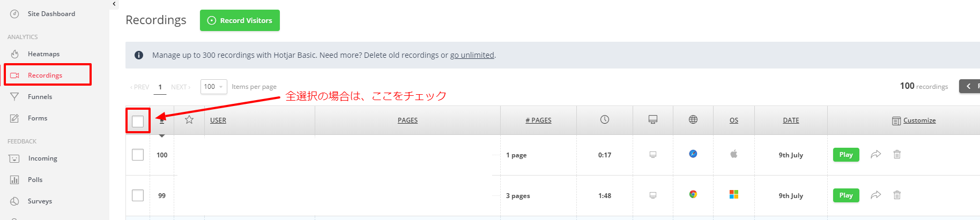This screenshot has height=220, width=980.
Task: Open Heatmaps in the sidebar
Action: coord(43,54)
